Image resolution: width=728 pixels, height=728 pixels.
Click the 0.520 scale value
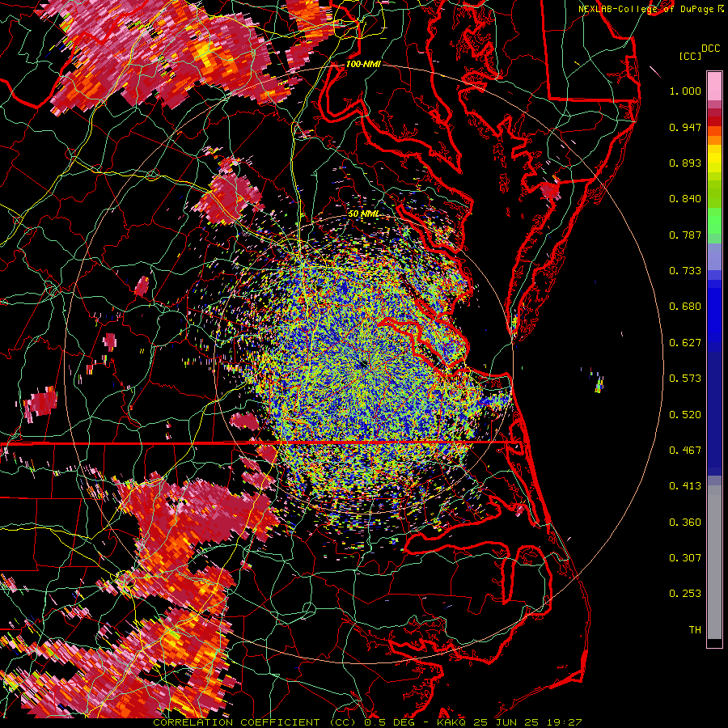685,415
